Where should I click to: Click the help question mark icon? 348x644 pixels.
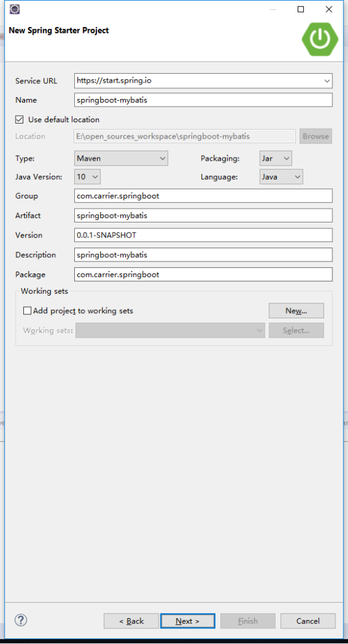click(x=21, y=620)
